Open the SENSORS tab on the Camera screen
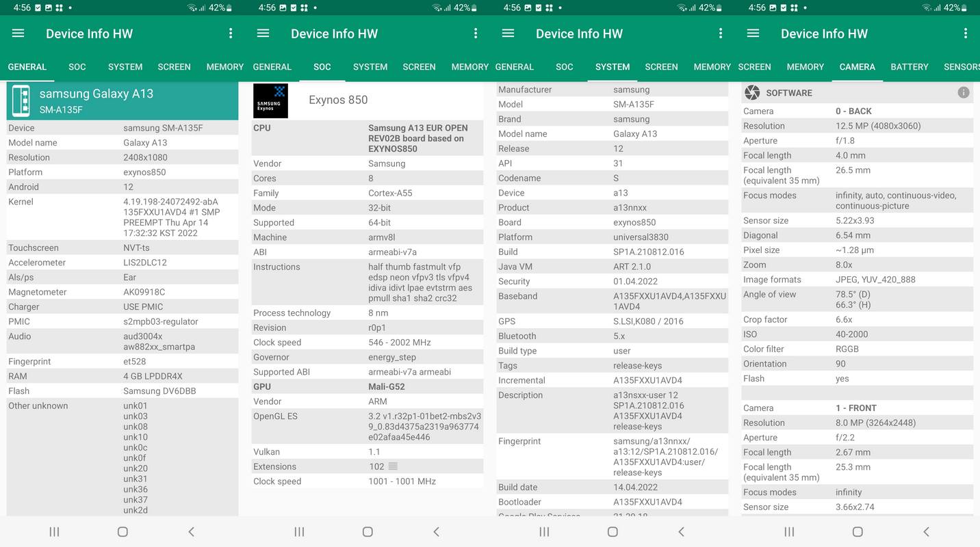 (x=962, y=66)
